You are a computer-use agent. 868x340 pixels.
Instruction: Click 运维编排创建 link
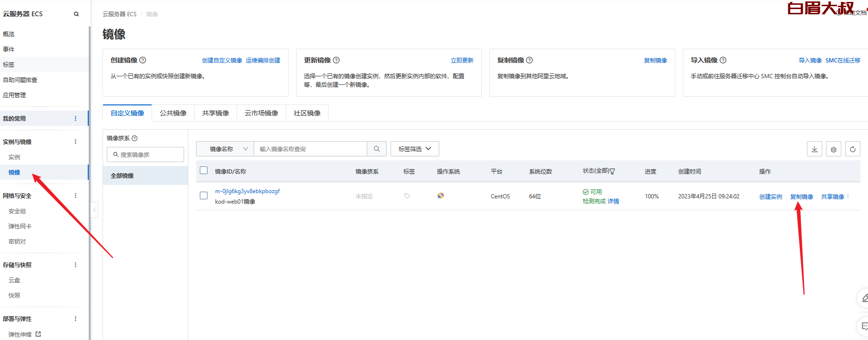[x=263, y=60]
